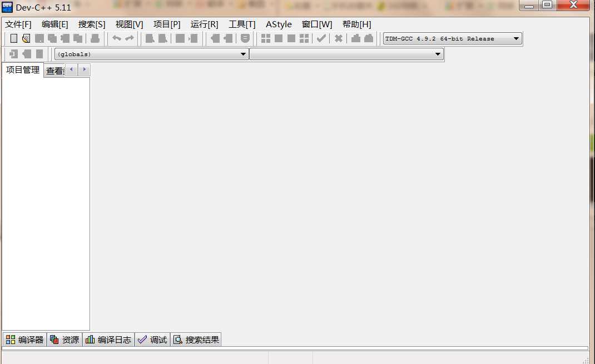Screen dimensions: 595x364
Task: Click the Compile and Run toolbar icon
Action: [291, 38]
